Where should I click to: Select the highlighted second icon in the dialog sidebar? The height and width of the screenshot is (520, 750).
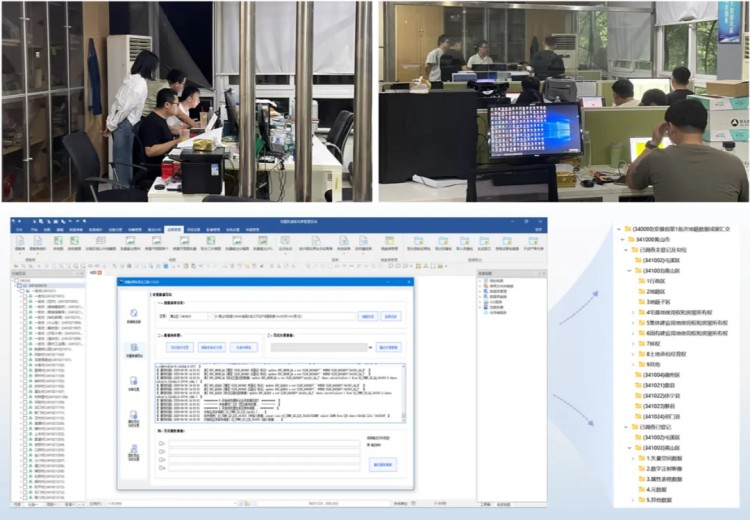[134, 348]
